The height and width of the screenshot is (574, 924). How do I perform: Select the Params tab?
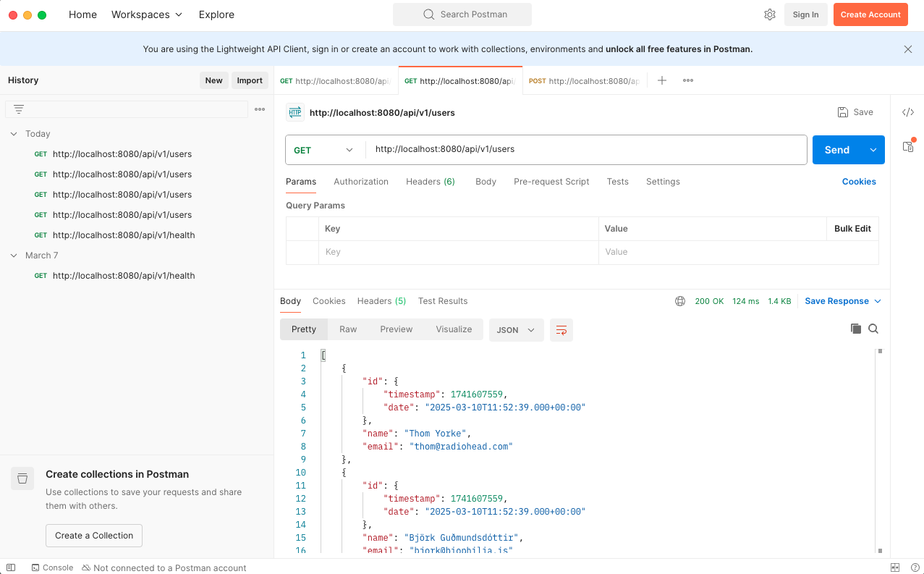click(301, 182)
